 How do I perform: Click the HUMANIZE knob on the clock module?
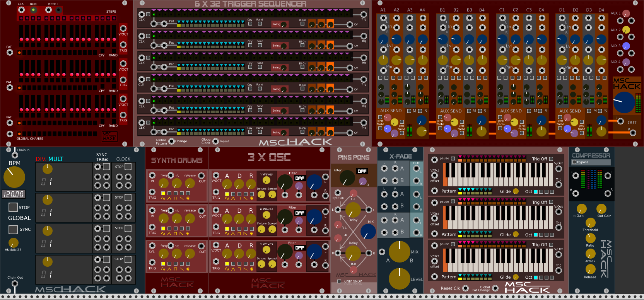(x=14, y=243)
